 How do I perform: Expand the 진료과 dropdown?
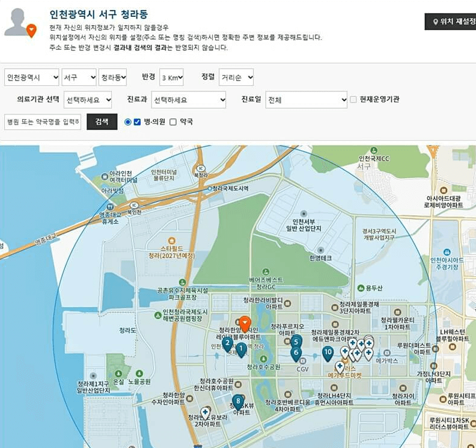coord(189,100)
